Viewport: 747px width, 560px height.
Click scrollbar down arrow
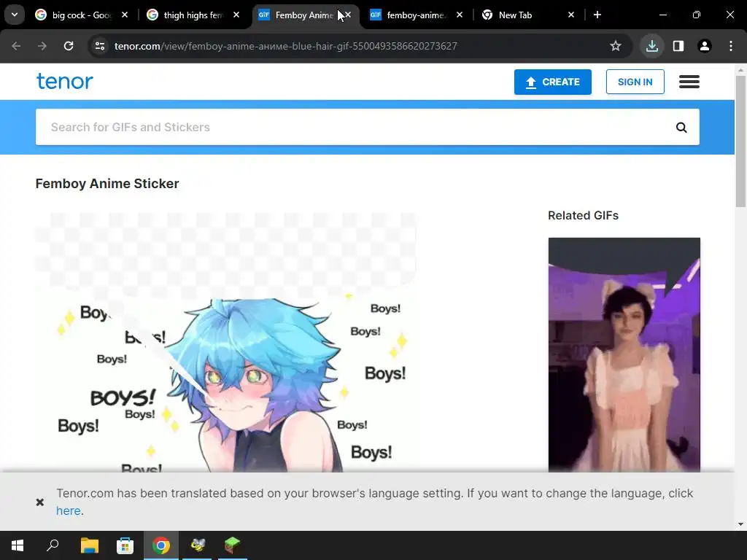[x=741, y=524]
